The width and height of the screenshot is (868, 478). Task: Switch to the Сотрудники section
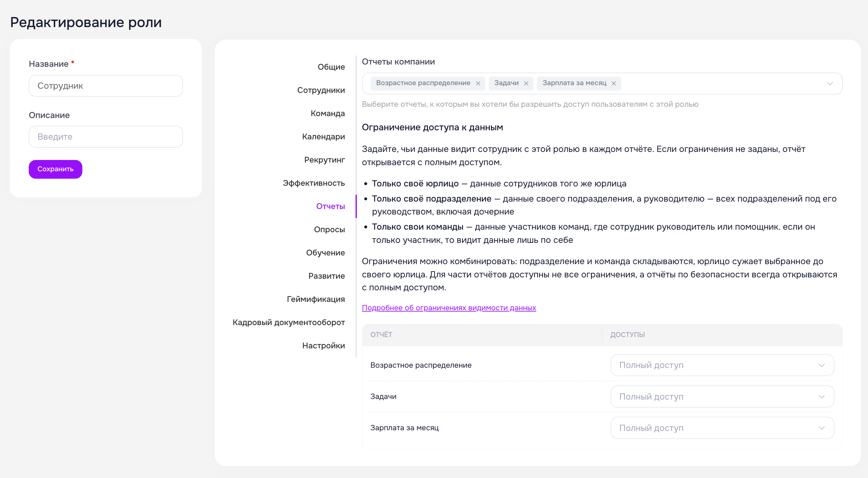pyautogui.click(x=321, y=90)
